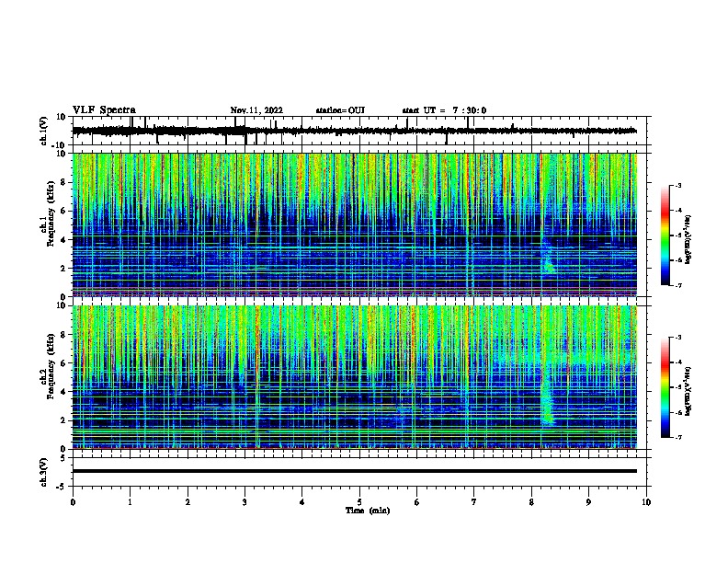This screenshot has width=728, height=563.
Task: Click the "2" tick on the time axis
Action: tap(188, 502)
